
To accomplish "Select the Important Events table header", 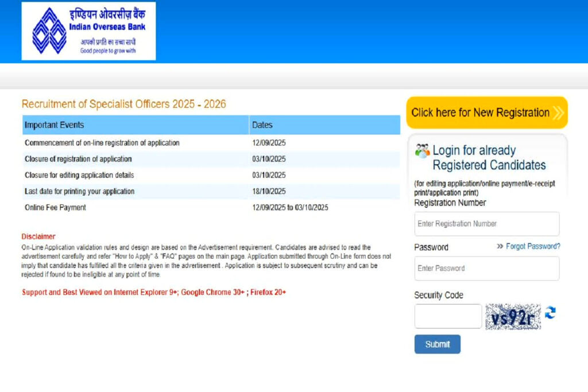I will click(x=54, y=125).
